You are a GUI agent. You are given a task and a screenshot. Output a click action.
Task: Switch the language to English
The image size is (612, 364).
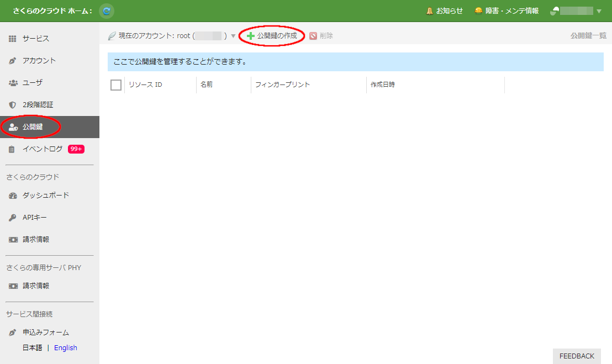pyautogui.click(x=65, y=347)
